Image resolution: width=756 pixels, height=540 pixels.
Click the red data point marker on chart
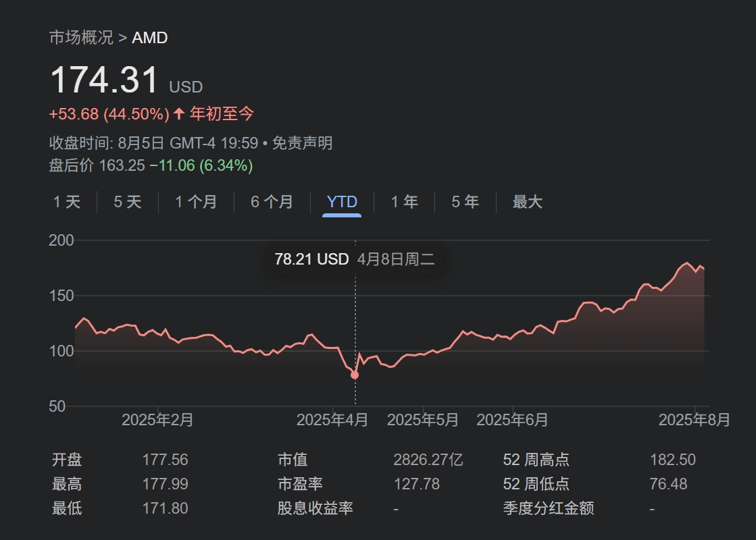pos(355,375)
